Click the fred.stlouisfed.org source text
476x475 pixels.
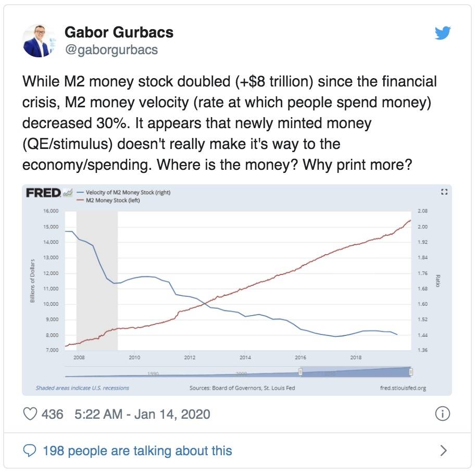pyautogui.click(x=403, y=388)
